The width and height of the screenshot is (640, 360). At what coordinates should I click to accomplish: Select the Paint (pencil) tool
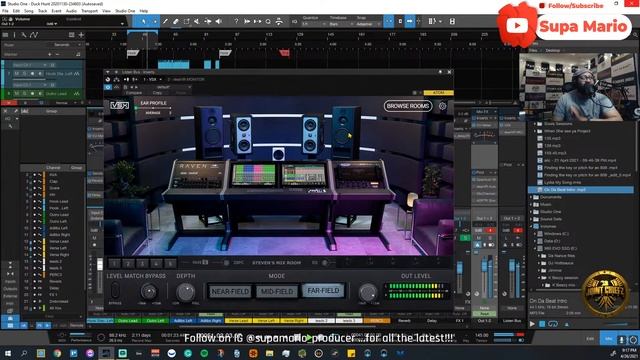pyautogui.click(x=165, y=21)
